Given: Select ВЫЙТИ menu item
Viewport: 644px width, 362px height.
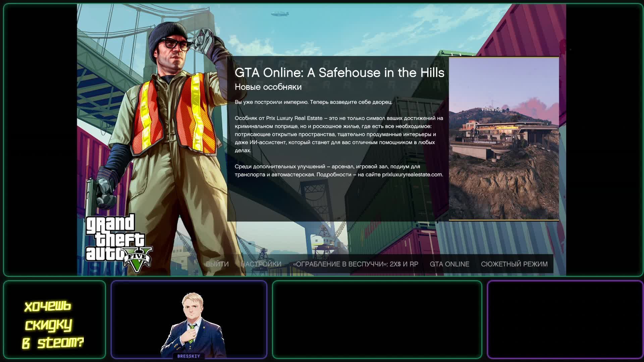Looking at the screenshot, I should click(217, 264).
